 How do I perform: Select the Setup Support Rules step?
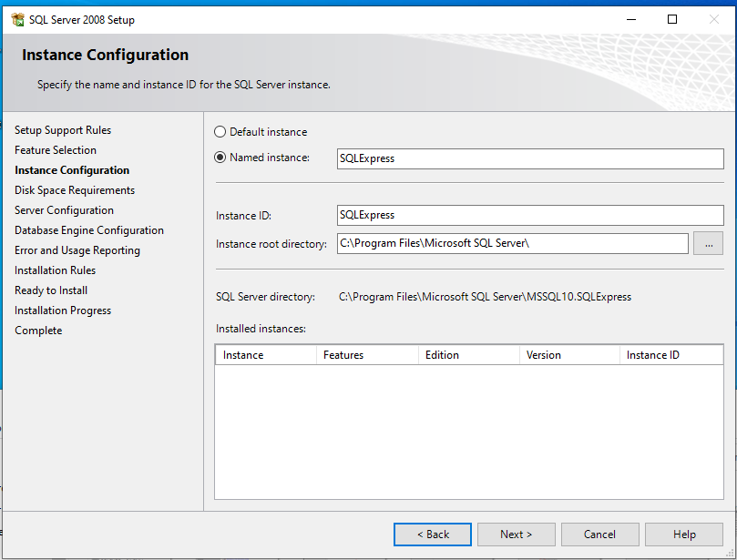point(63,130)
